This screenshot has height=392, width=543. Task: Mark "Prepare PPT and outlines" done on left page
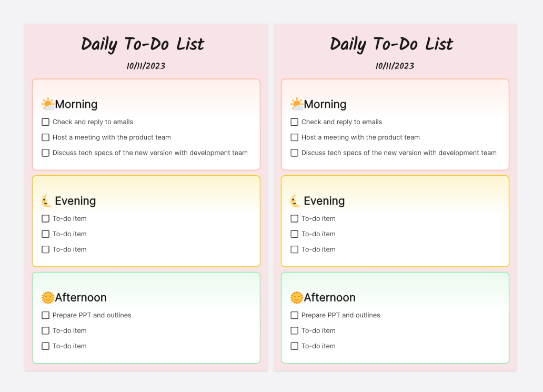46,315
